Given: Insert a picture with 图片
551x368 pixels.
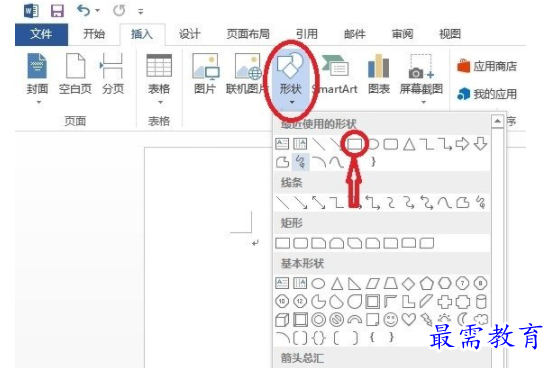Looking at the screenshot, I should point(205,75).
